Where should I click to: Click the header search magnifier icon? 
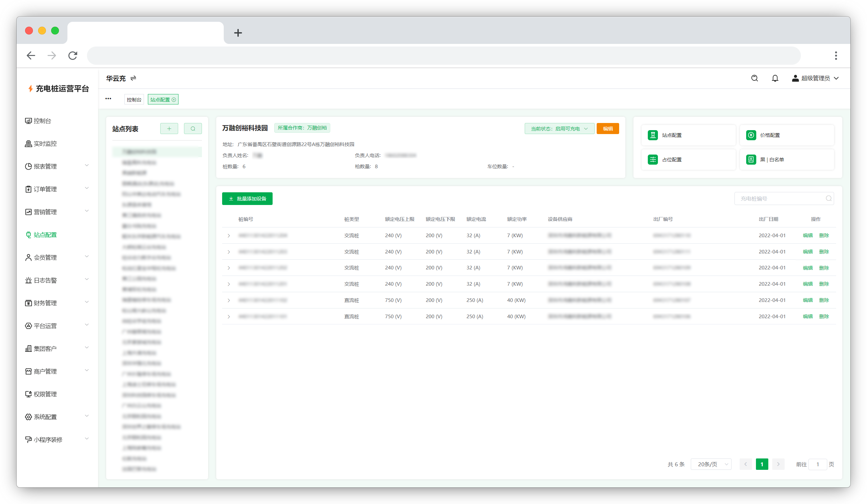pyautogui.click(x=755, y=78)
